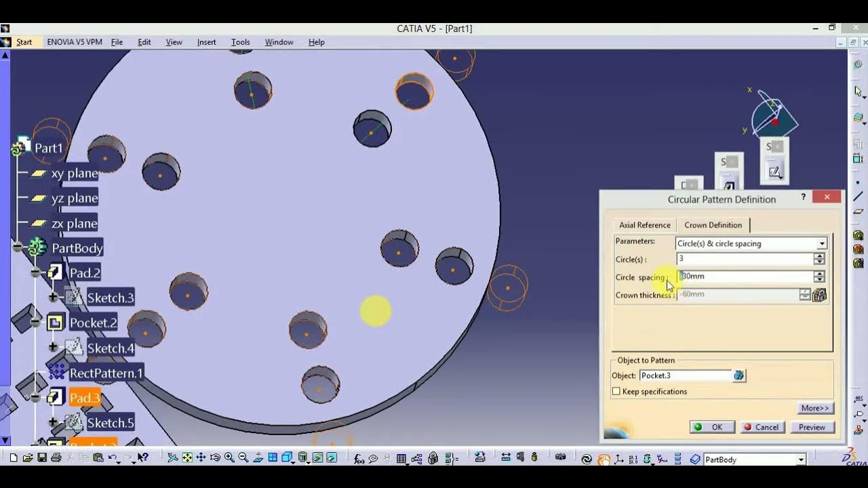Image resolution: width=868 pixels, height=488 pixels.
Task: Open the Parameters dropdown list
Action: (822, 243)
